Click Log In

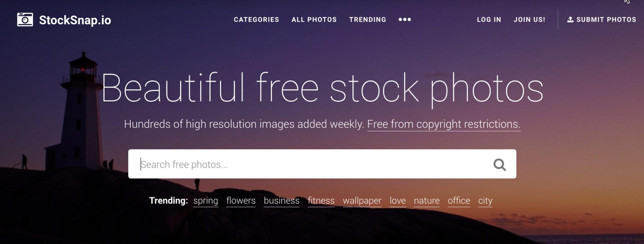pos(489,20)
